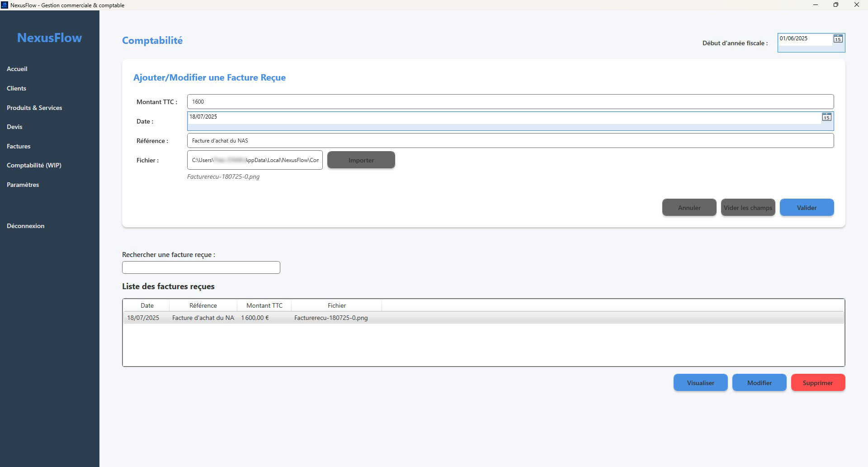Go to Accueil in the sidebar
Screen dimensions: 868x467
[x=17, y=69]
